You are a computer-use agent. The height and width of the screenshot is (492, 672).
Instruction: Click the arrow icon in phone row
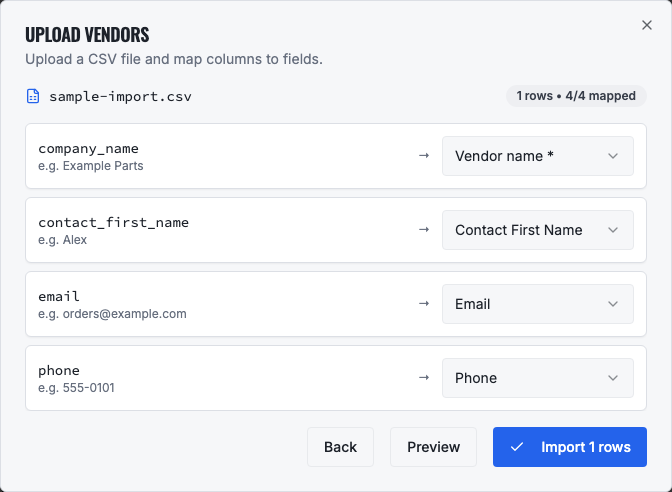pyautogui.click(x=424, y=378)
